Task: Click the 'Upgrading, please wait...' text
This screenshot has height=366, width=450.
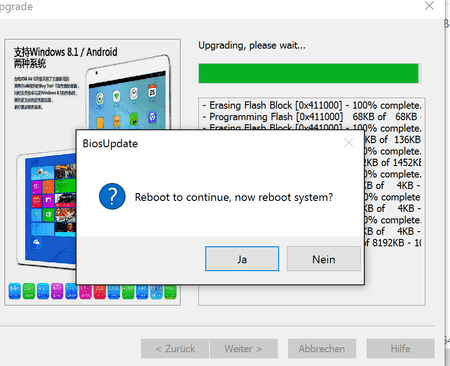Action: click(x=252, y=45)
